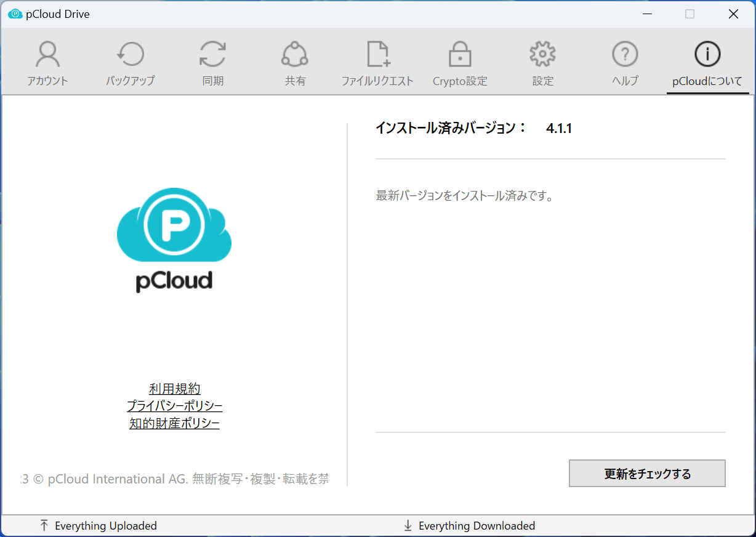Click the 更新をチェックする button
756x537 pixels.
(647, 474)
